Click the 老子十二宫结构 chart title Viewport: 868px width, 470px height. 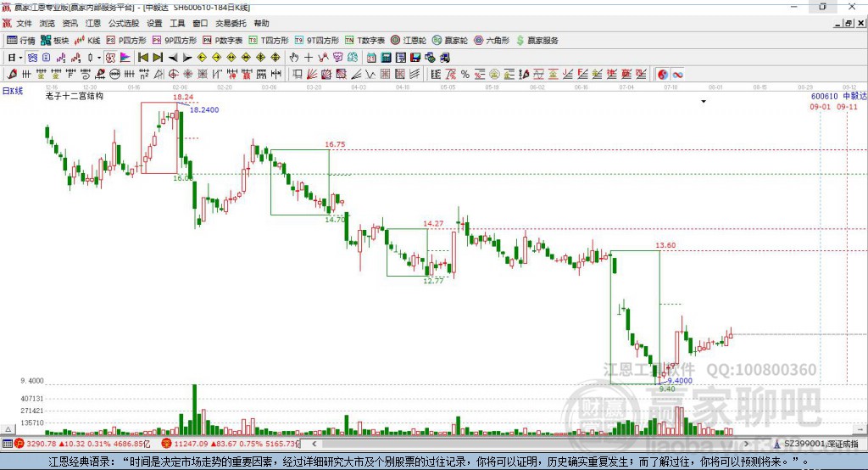coord(75,96)
